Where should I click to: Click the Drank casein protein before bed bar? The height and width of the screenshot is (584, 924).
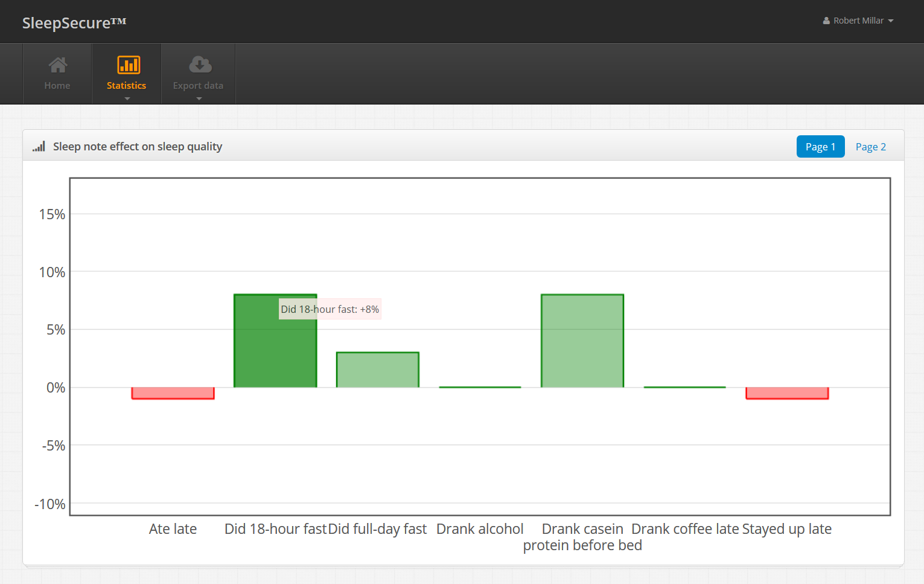pos(582,341)
